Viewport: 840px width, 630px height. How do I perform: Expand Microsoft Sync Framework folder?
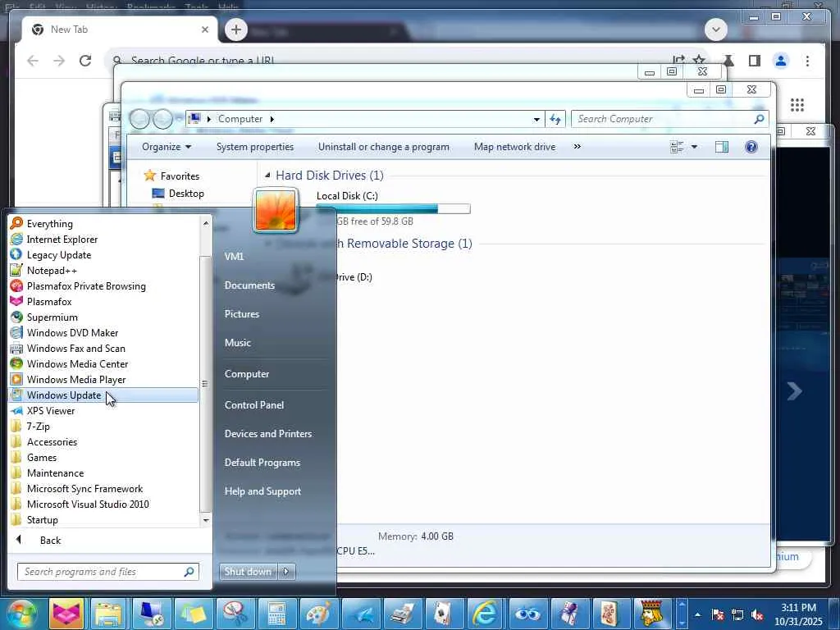click(84, 488)
